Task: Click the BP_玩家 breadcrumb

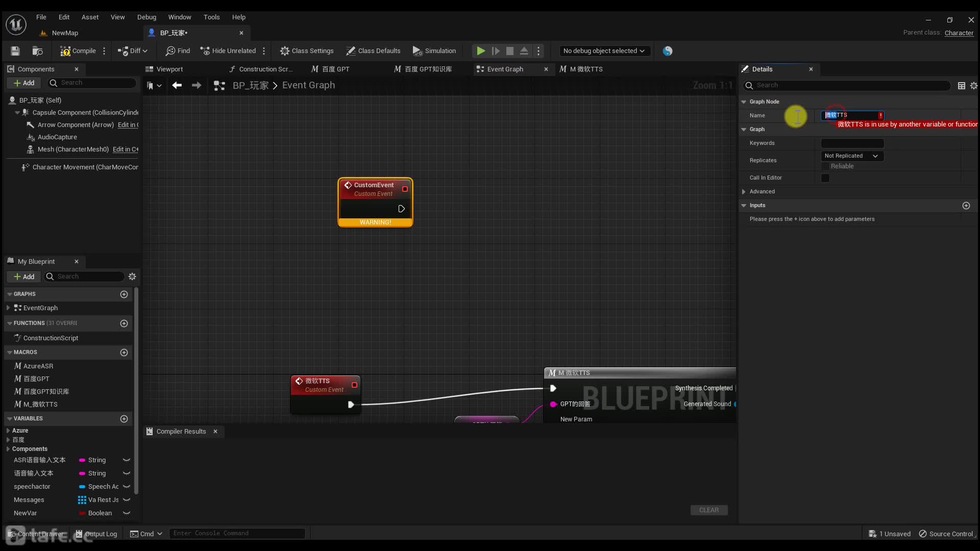Action: point(251,85)
